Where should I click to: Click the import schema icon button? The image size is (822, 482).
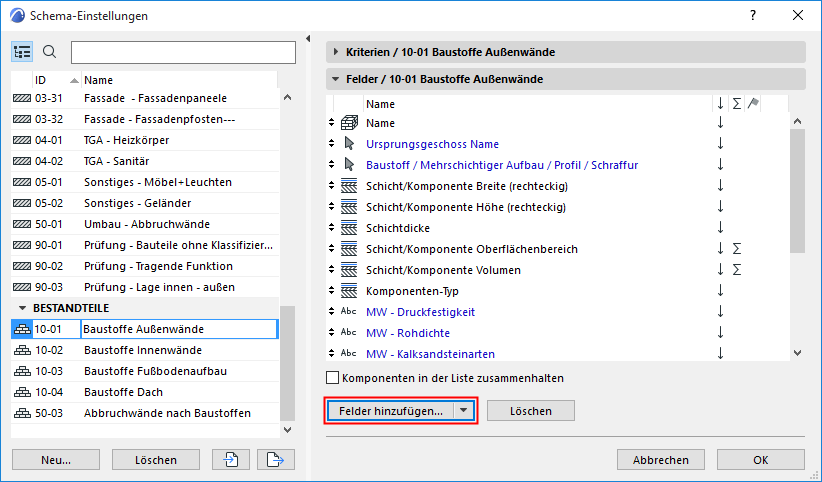[230, 460]
